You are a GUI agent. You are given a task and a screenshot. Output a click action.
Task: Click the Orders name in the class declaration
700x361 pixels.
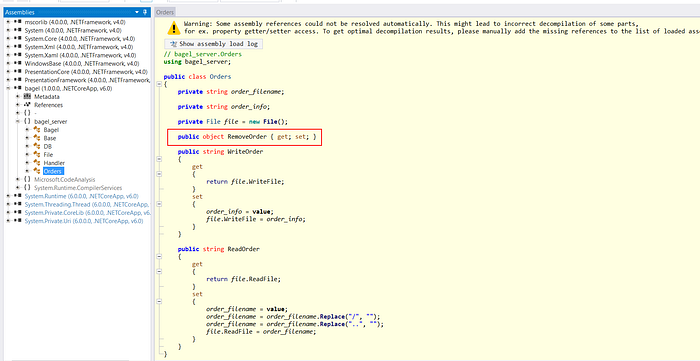(221, 77)
